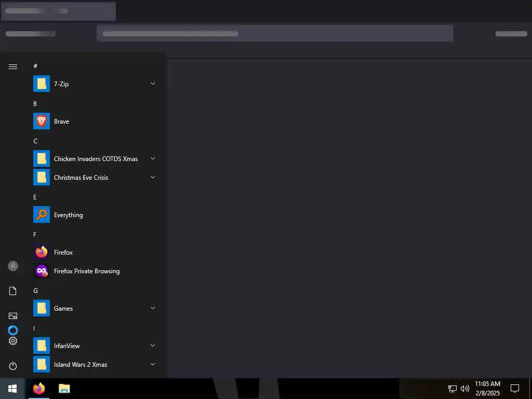Open File Explorer from the taskbar
The image size is (532, 399).
64,389
